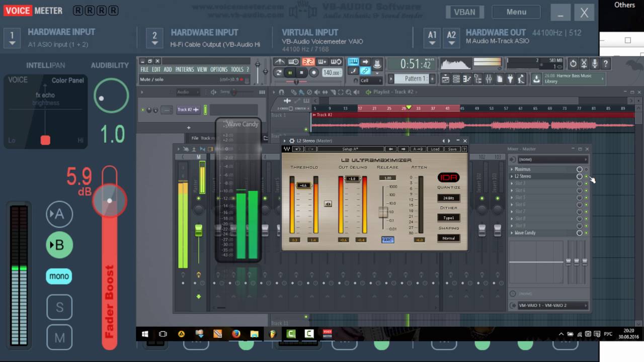Expand the Wave Candy slot arrow in mixer
This screenshot has width=644, height=362.
pyautogui.click(x=512, y=233)
